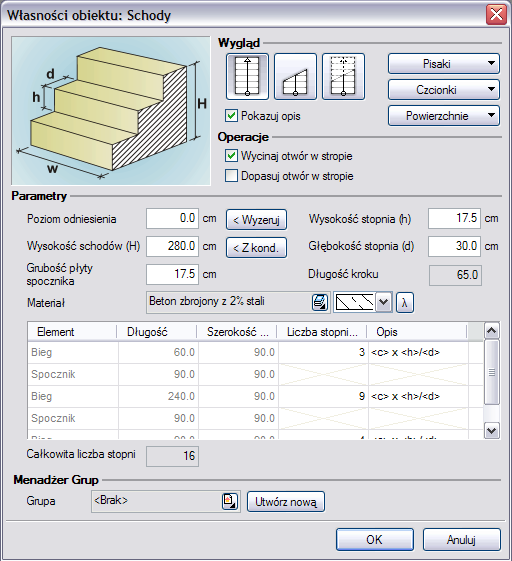Open the Powierzchnie dropdown
This screenshot has width=512, height=561.
[444, 116]
